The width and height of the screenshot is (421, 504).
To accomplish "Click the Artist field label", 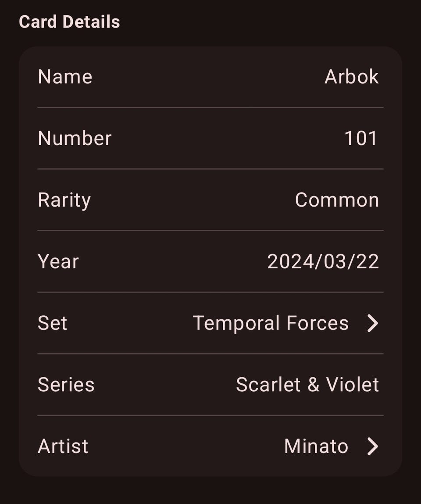I will 63,447.
